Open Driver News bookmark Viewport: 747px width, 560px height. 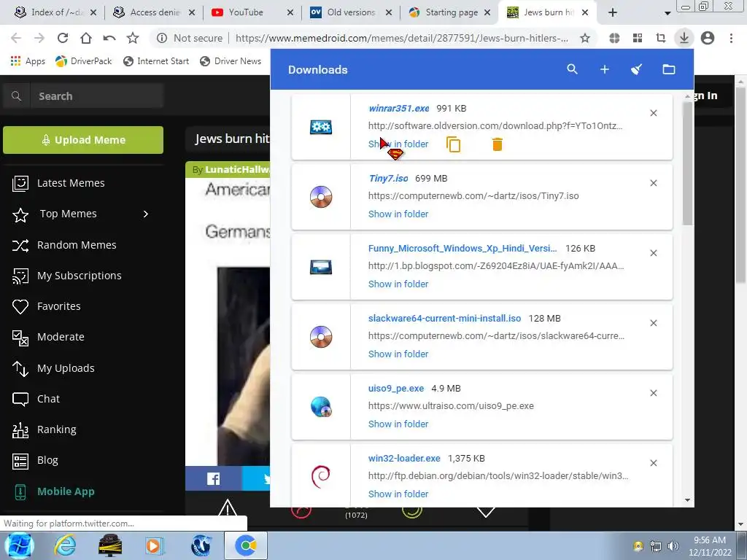click(x=231, y=61)
